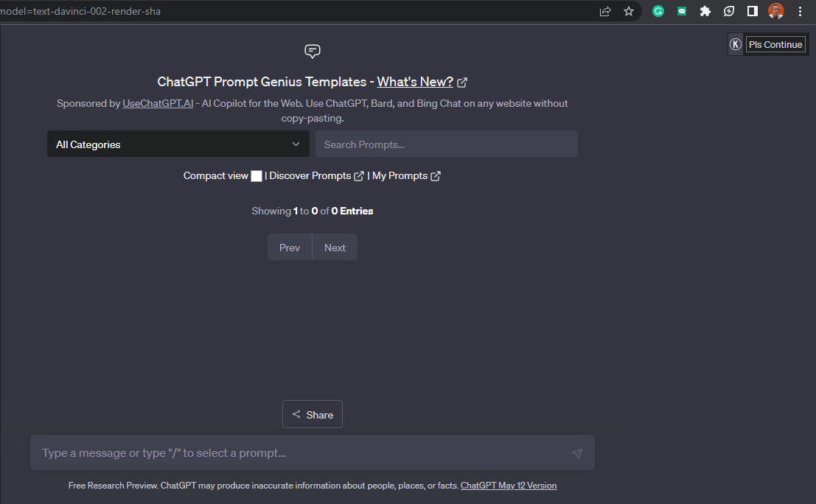Open the Discover Prompts link

310,176
